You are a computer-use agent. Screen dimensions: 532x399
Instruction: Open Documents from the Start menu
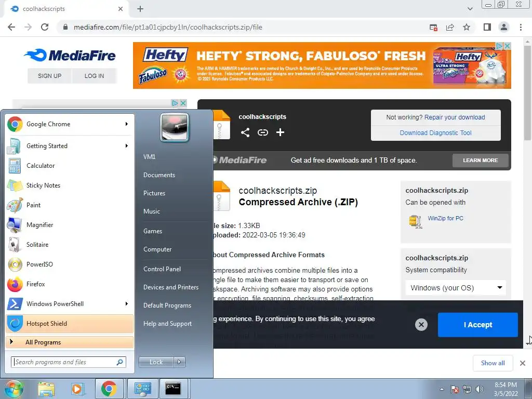pos(159,175)
